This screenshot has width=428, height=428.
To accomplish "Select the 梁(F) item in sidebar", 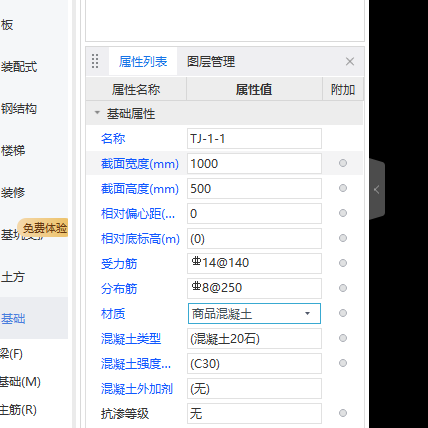I will 11,354.
